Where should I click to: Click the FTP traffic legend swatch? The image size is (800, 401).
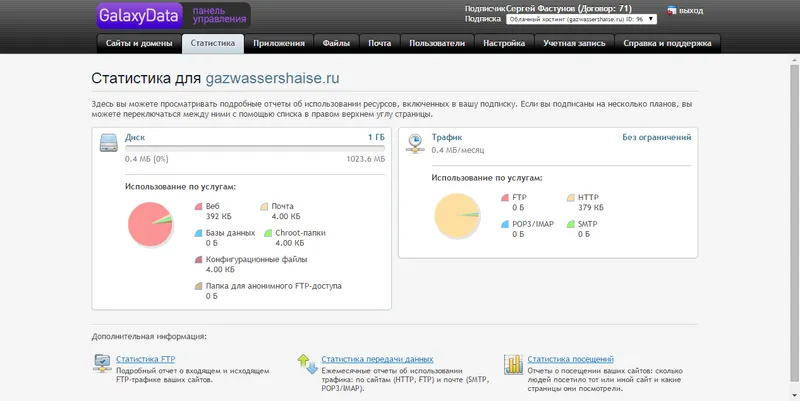click(505, 198)
